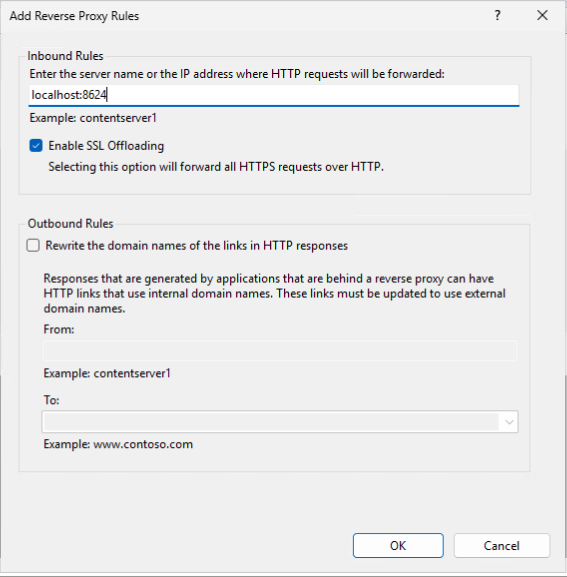The image size is (567, 577).
Task: Expand the To dropdown arrow
Action: pos(509,422)
